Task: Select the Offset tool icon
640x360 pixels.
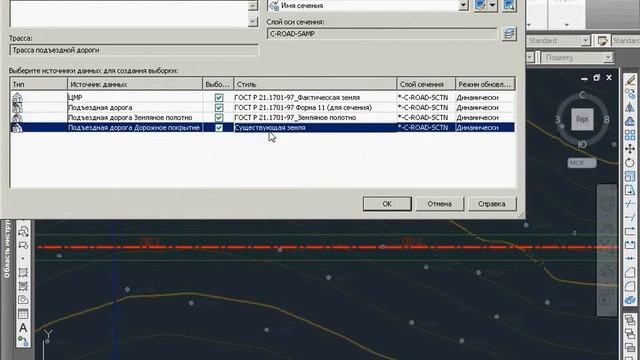Action: click(630, 121)
